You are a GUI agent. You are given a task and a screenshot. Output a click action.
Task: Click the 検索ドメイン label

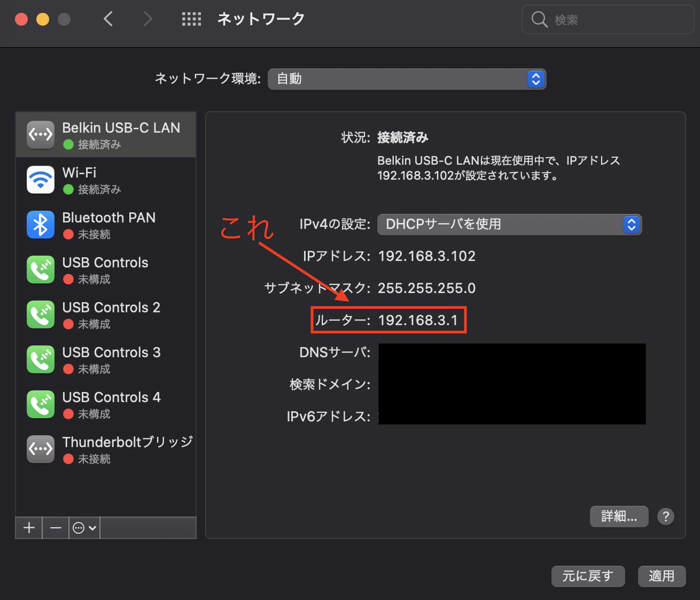click(330, 384)
